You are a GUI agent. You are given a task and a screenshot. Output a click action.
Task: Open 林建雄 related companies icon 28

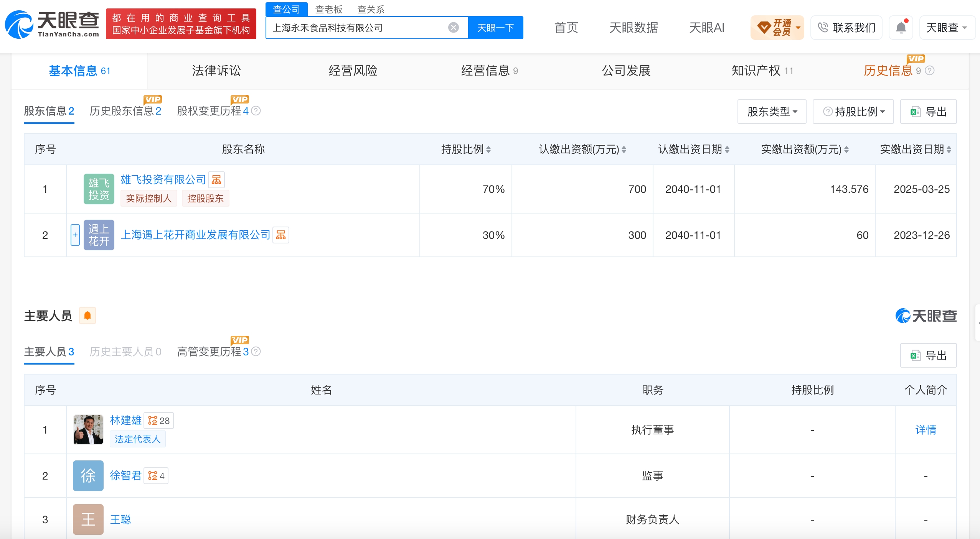click(159, 421)
